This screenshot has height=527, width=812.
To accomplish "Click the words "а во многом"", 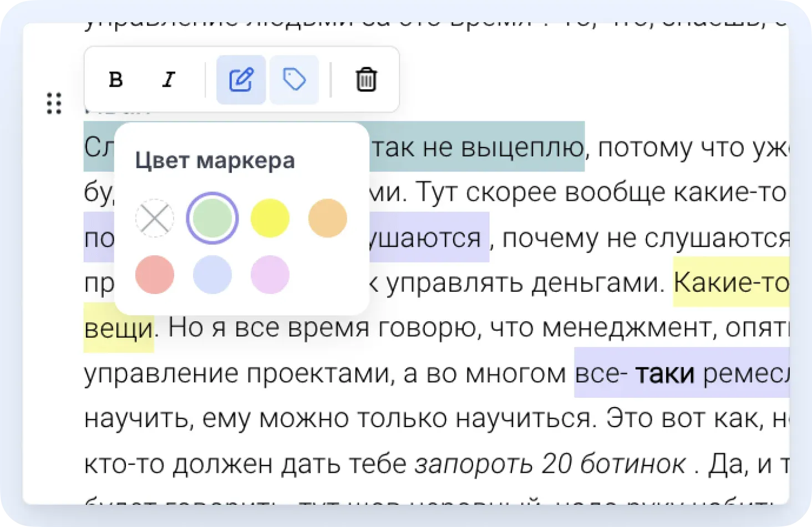I will coord(485,374).
